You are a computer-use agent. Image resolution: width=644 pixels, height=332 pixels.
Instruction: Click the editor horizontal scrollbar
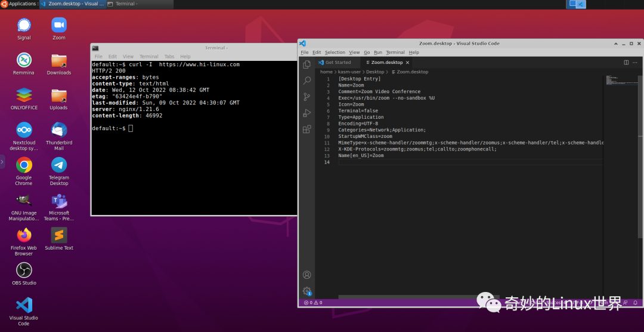point(419,297)
